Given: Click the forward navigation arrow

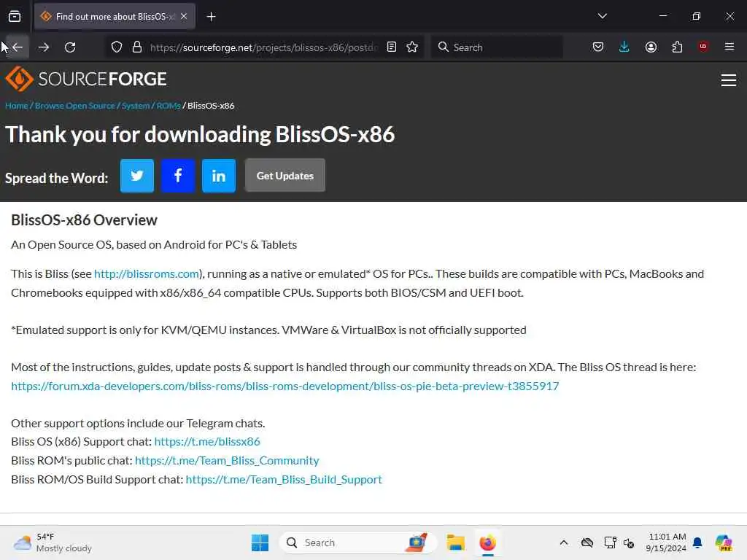Looking at the screenshot, I should click(44, 47).
